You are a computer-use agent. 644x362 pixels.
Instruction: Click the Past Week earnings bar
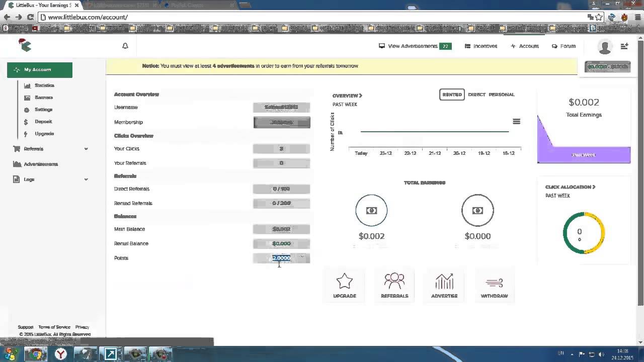pos(584,155)
